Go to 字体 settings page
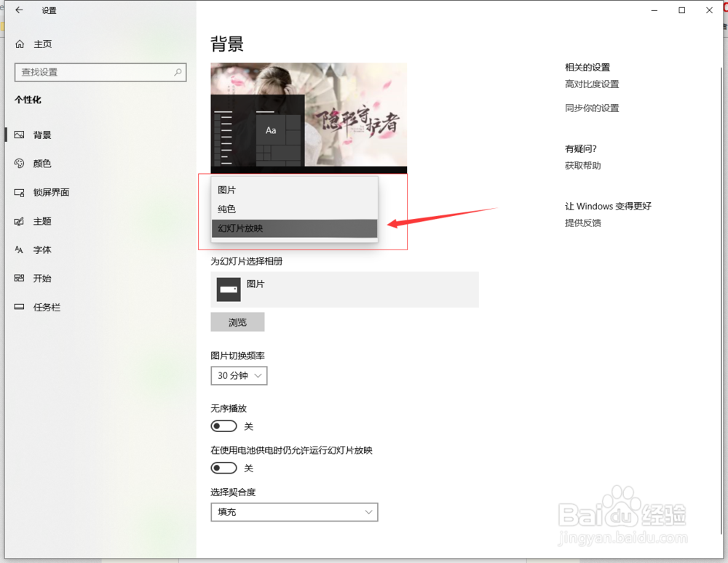Image resolution: width=728 pixels, height=563 pixels. 42,249
